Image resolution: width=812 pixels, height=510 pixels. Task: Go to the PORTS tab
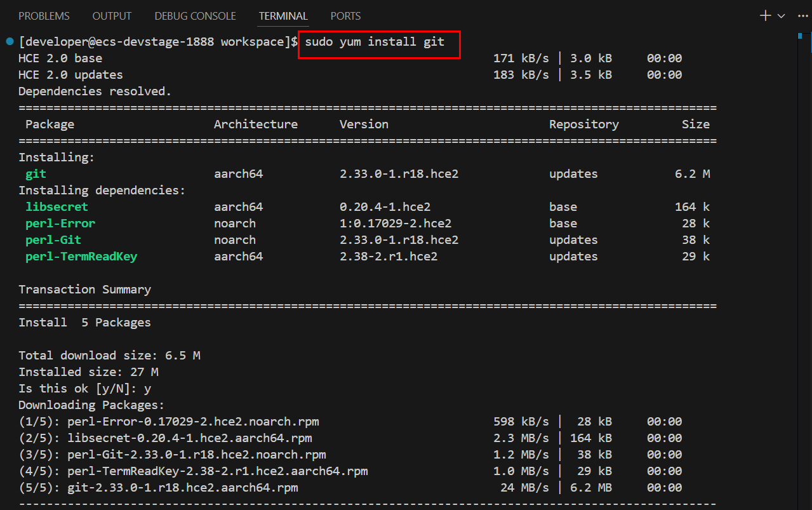(345, 16)
